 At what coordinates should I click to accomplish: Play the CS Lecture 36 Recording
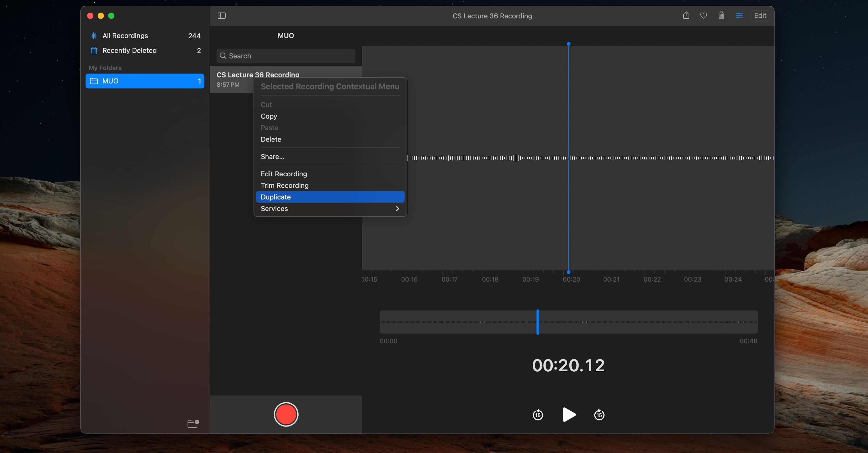tap(569, 415)
